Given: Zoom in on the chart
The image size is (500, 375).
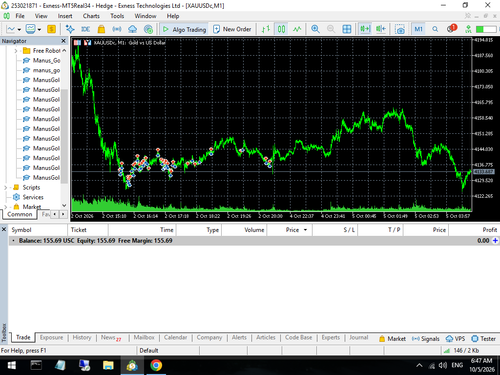Looking at the screenshot, I should click(315, 29).
